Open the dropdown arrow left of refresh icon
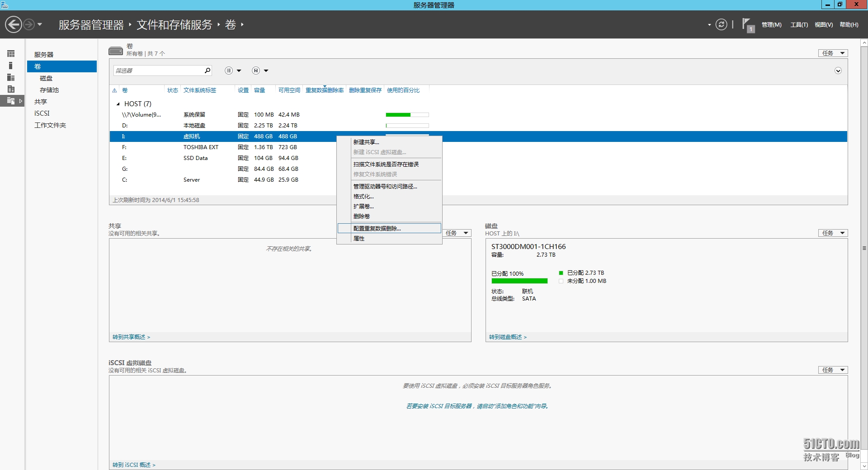Screen dimensions: 868x470 tap(709, 25)
